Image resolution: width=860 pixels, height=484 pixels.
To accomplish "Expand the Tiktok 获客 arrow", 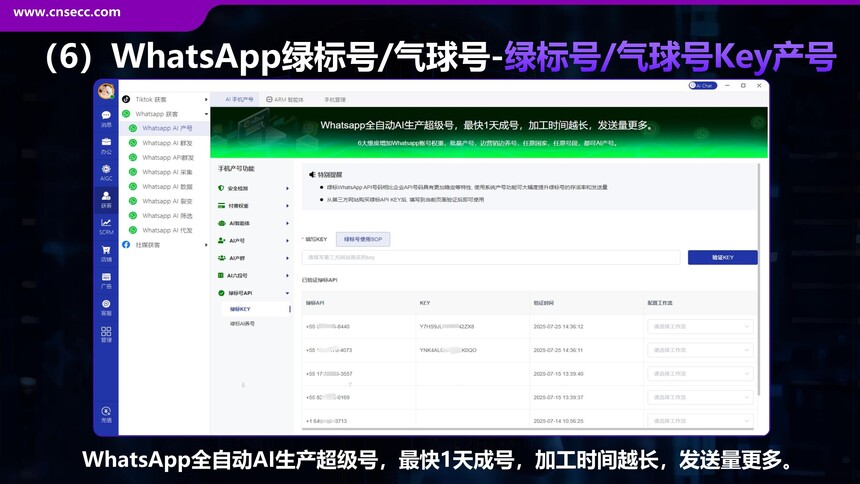I will (x=206, y=99).
